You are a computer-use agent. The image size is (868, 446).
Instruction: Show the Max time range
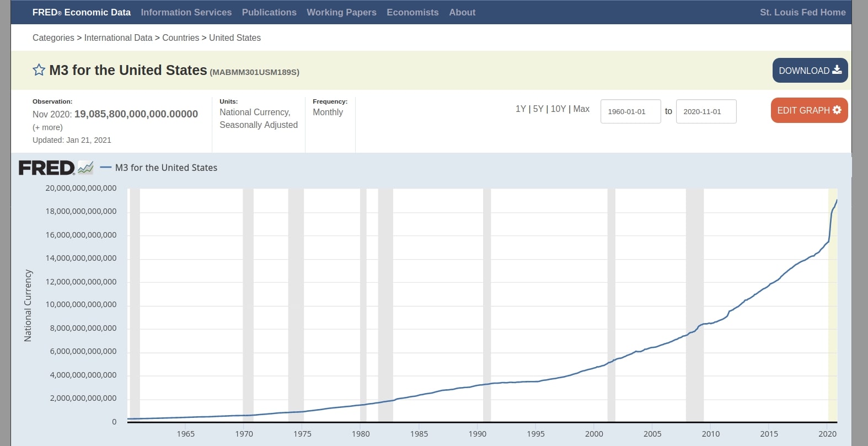(x=581, y=109)
